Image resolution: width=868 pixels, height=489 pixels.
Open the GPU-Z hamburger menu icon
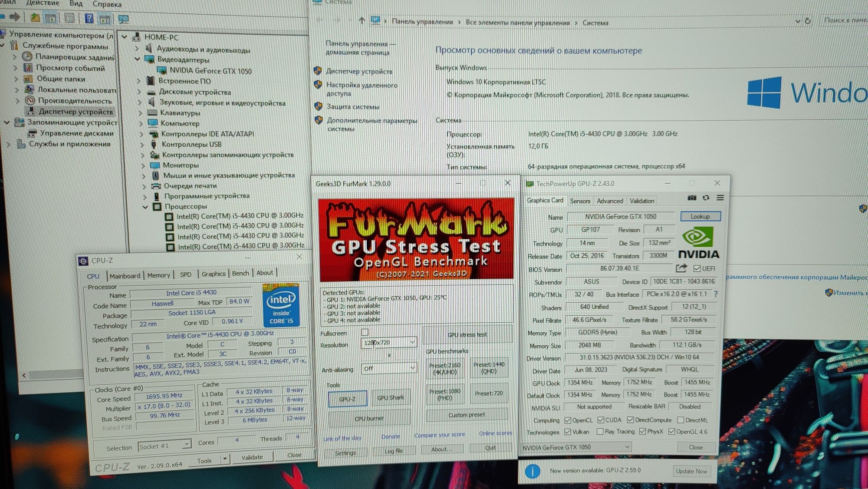pyautogui.click(x=720, y=198)
